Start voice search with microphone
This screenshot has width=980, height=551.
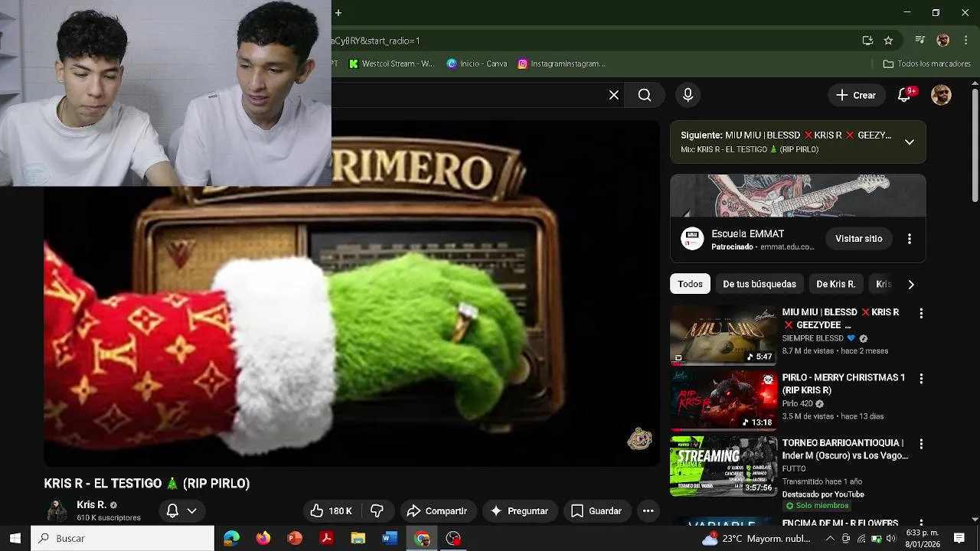pos(688,95)
